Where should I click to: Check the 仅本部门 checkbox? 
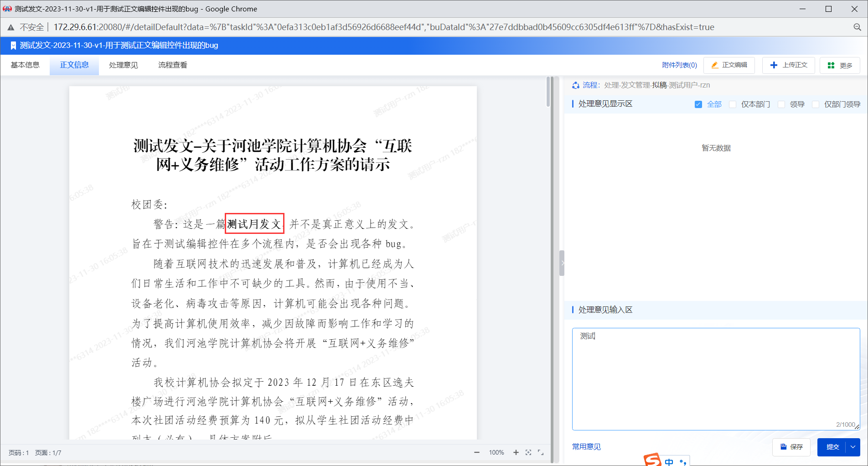click(x=733, y=104)
